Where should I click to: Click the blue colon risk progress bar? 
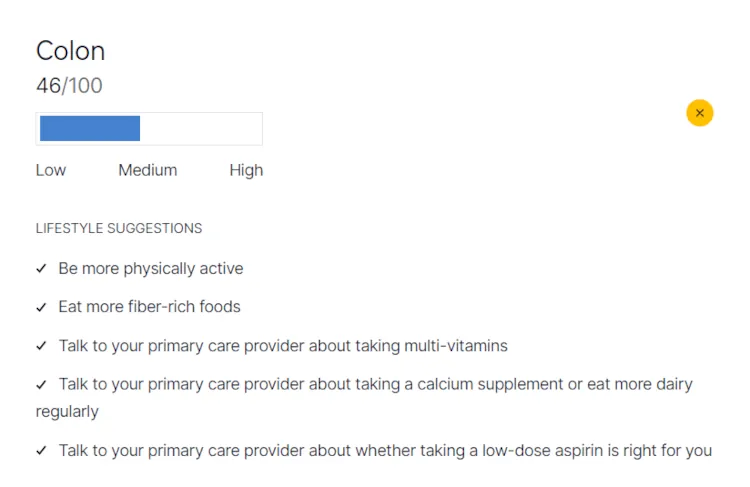[x=90, y=128]
